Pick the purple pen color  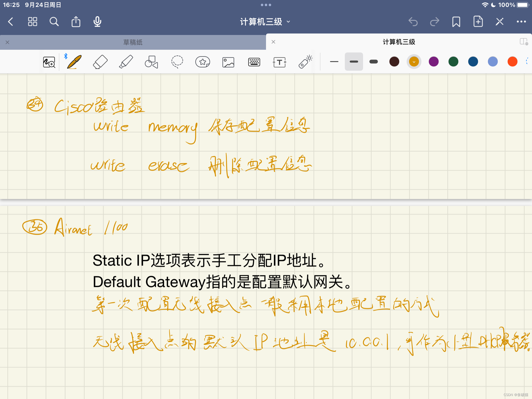click(434, 62)
